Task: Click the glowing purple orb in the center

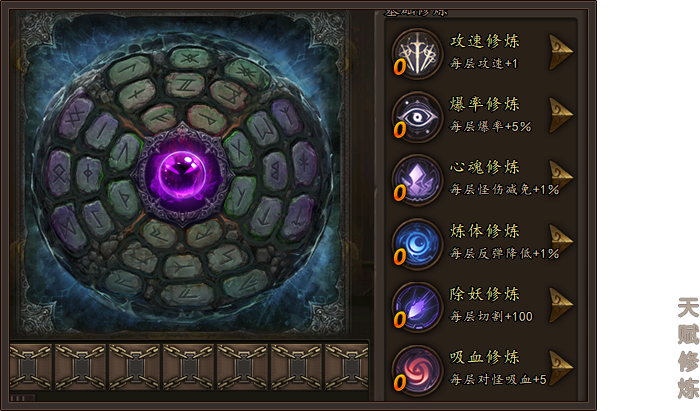Action: point(183,174)
